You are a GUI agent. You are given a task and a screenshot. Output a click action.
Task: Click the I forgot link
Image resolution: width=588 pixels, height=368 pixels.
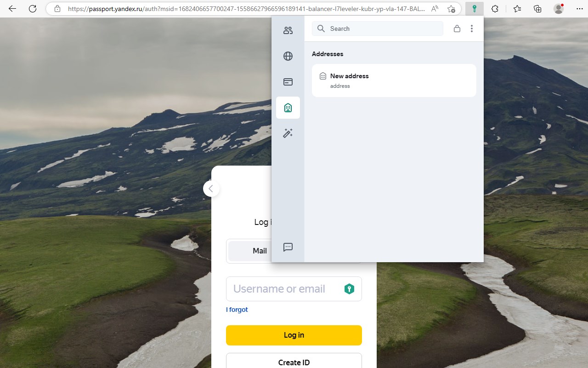237,310
